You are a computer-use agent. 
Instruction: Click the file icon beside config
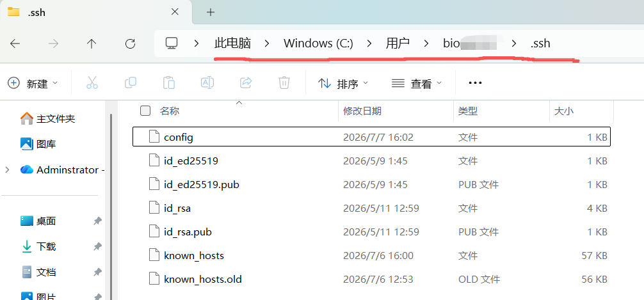point(154,137)
